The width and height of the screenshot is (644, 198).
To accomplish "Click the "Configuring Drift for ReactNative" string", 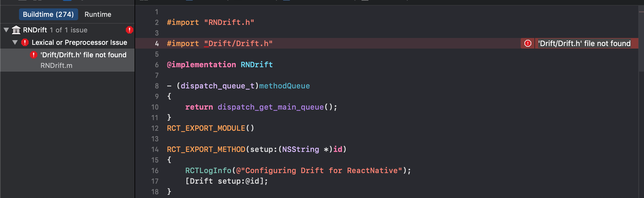I will (319, 171).
